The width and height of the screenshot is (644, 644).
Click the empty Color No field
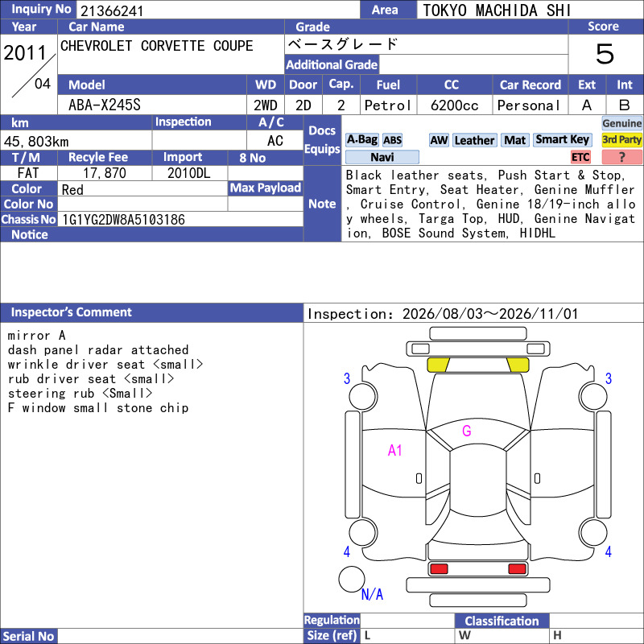pos(142,204)
